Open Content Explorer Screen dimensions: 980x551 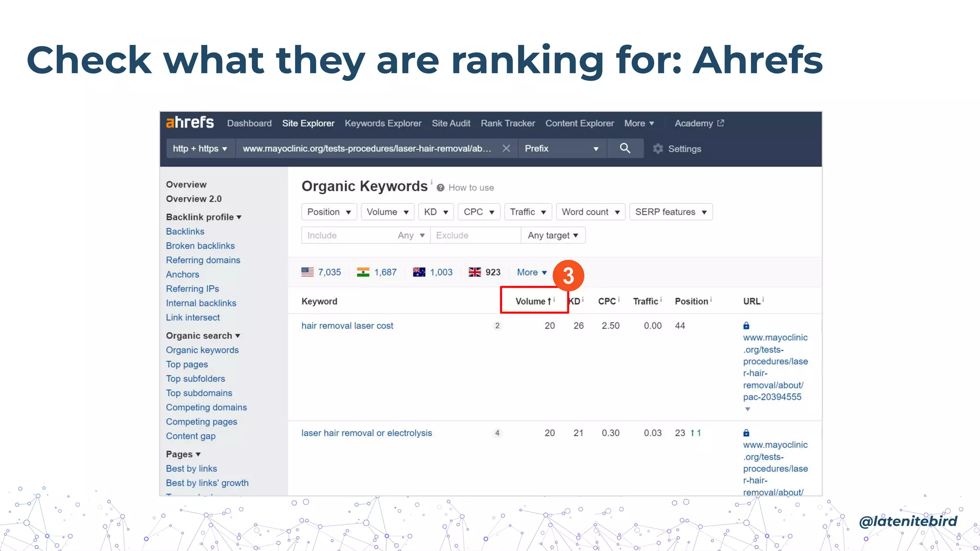click(x=579, y=123)
